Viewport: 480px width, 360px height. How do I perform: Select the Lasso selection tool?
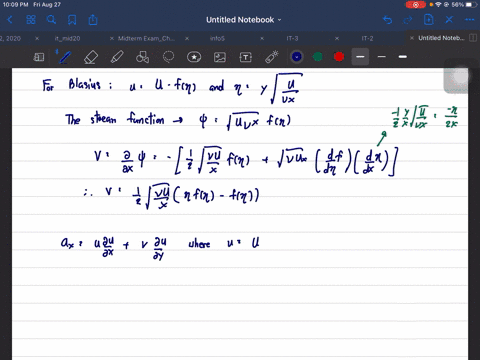pos(168,57)
